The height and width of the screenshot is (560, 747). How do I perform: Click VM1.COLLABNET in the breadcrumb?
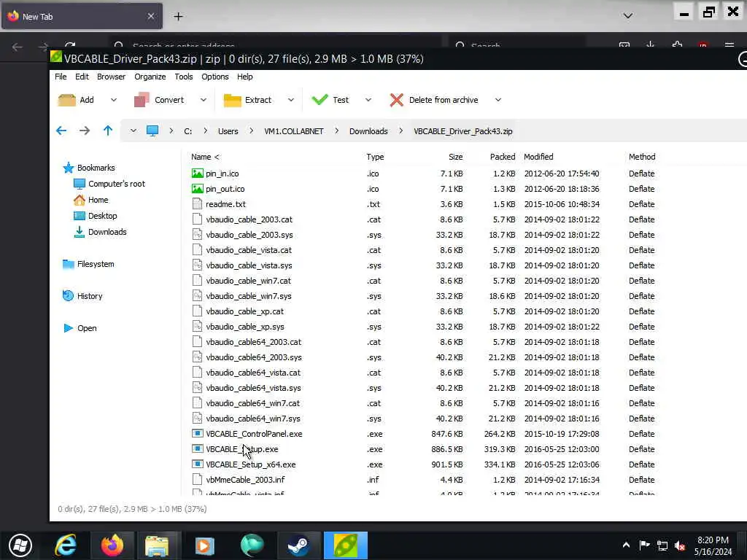(x=294, y=131)
